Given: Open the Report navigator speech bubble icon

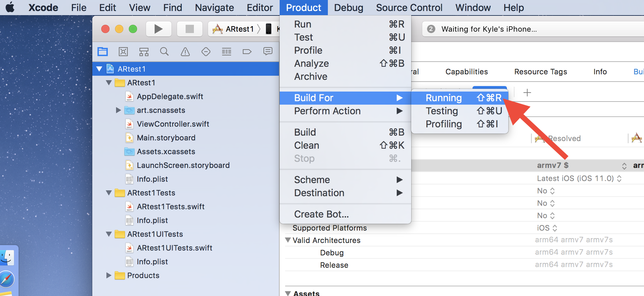Looking at the screenshot, I should [x=268, y=52].
